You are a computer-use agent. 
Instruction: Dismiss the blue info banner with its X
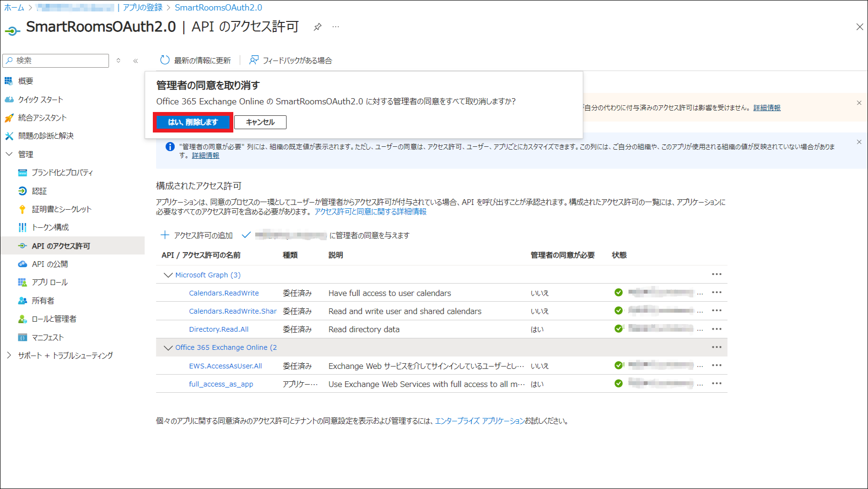(x=859, y=142)
